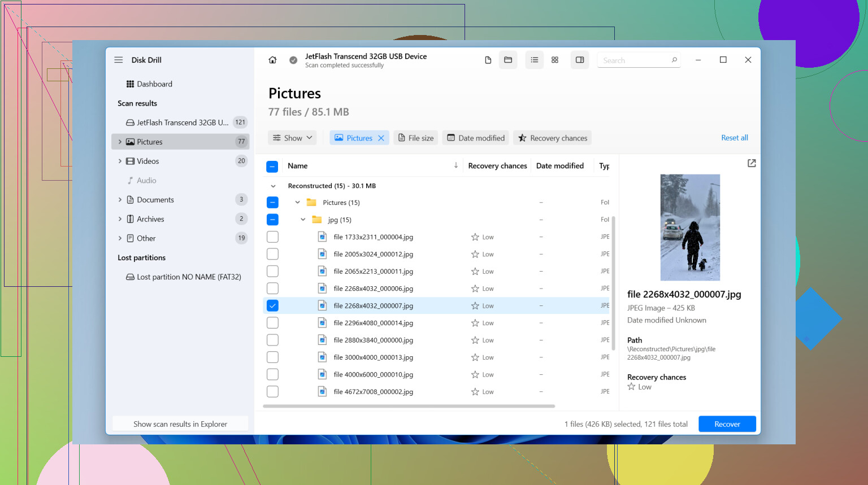Screen dimensions: 868x485
Task: Expand the Videos sidebar chevron
Action: (x=120, y=161)
